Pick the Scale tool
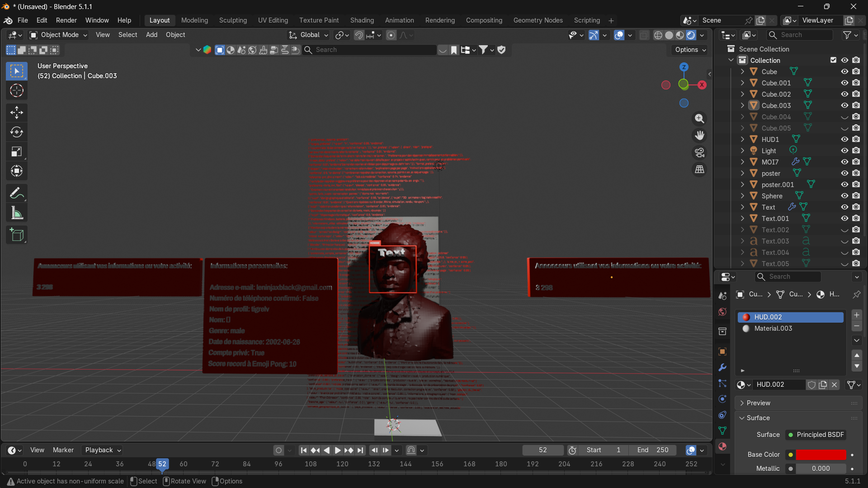868x488 pixels. coord(17,152)
